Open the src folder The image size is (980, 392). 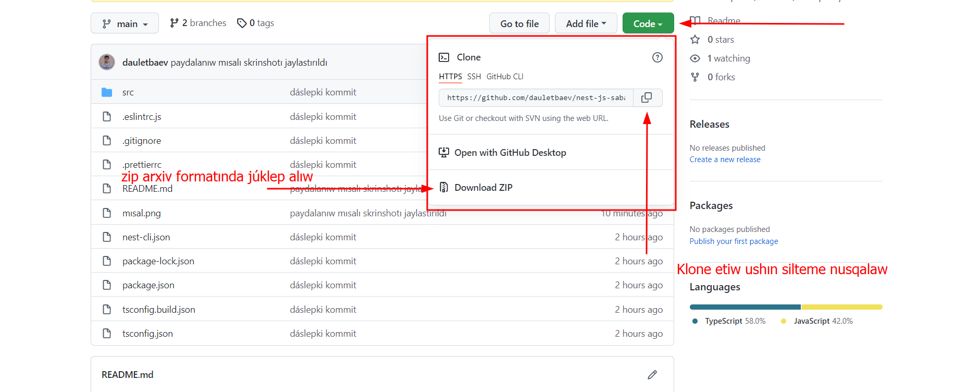(x=128, y=92)
